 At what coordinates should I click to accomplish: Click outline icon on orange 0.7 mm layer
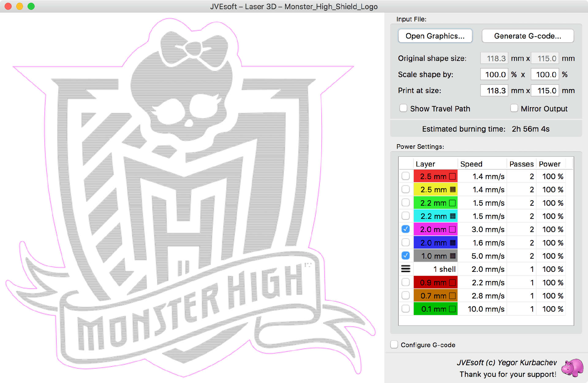[452, 296]
